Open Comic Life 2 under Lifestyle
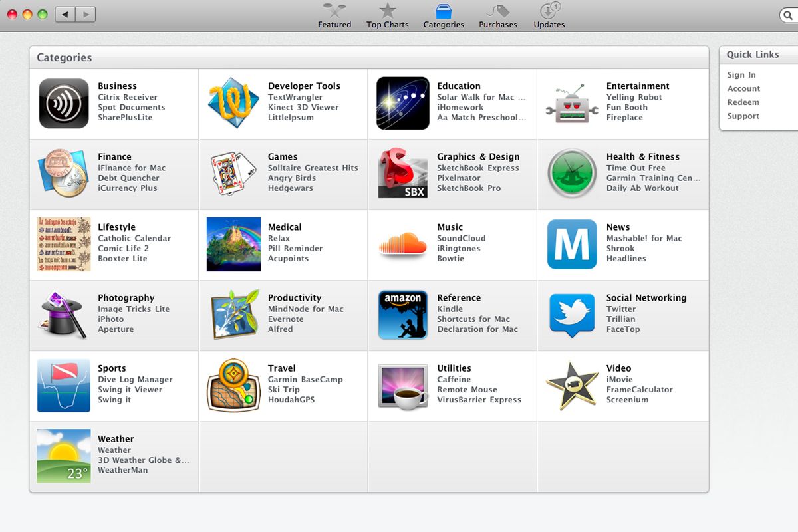The image size is (798, 532). pyautogui.click(x=124, y=249)
